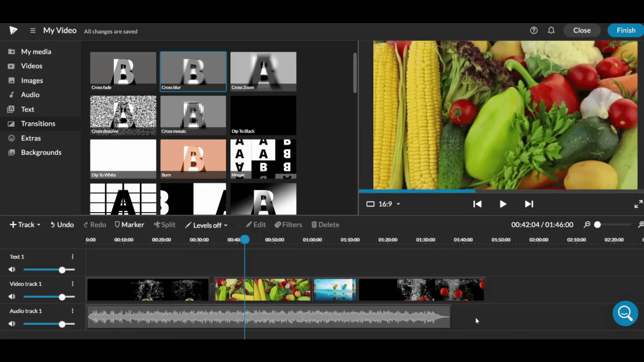Click the preview progress bar
Image resolution: width=644 pixels, height=362 pixels.
501,191
